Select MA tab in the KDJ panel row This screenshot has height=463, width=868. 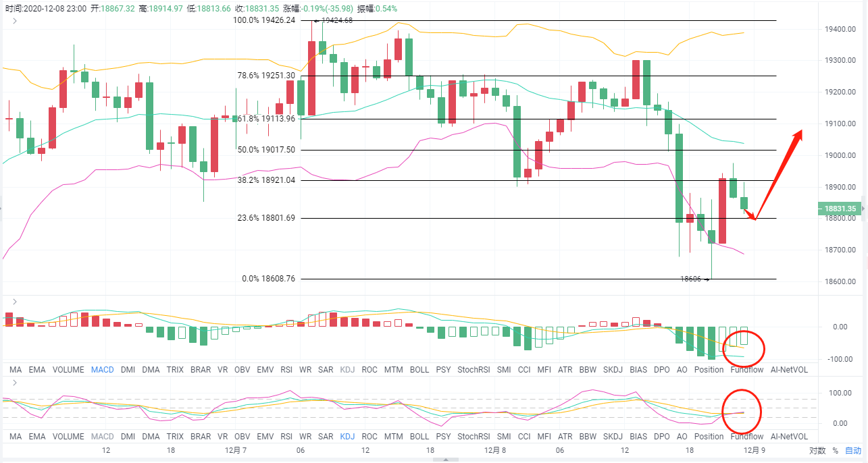click(16, 437)
